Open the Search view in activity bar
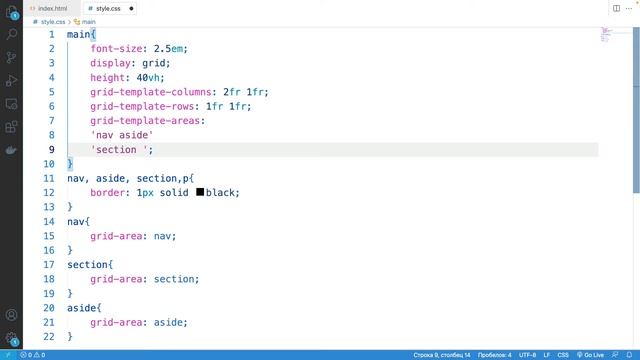Image resolution: width=640 pixels, height=360 pixels. (11, 34)
